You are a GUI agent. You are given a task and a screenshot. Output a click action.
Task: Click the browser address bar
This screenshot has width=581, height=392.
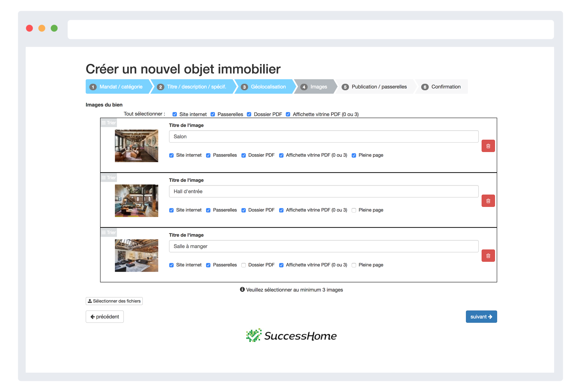(x=311, y=29)
